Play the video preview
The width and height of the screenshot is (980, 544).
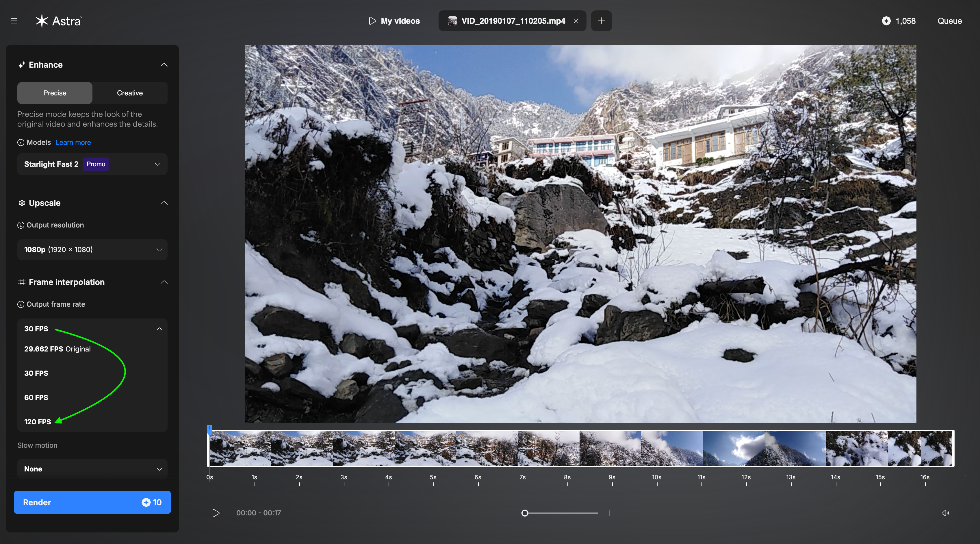pyautogui.click(x=216, y=513)
